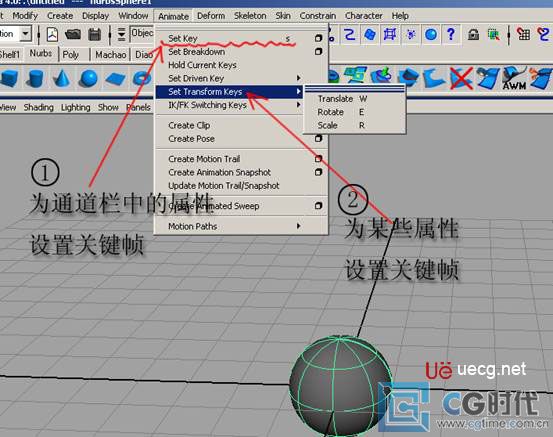Open the Set Key options box
Screen dimensions: 553x437
tap(318, 38)
